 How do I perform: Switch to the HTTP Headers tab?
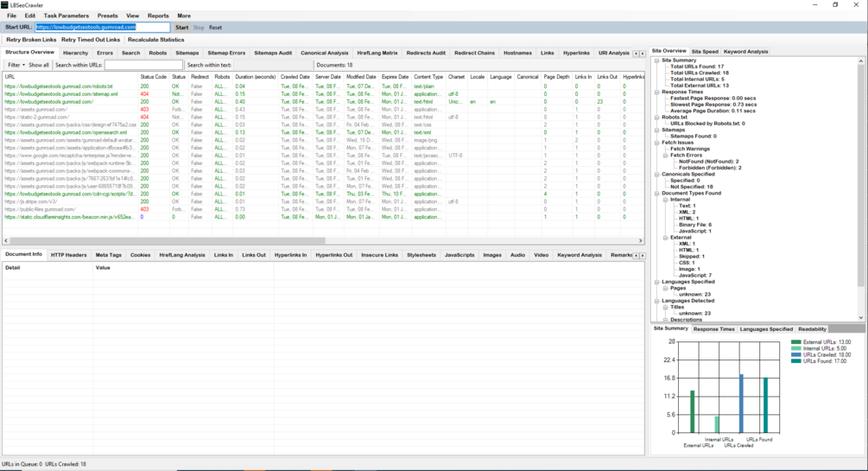coord(68,255)
